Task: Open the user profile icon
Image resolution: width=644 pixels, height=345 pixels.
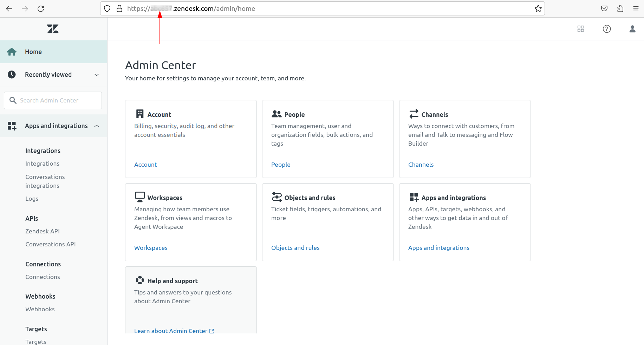Action: [x=632, y=29]
